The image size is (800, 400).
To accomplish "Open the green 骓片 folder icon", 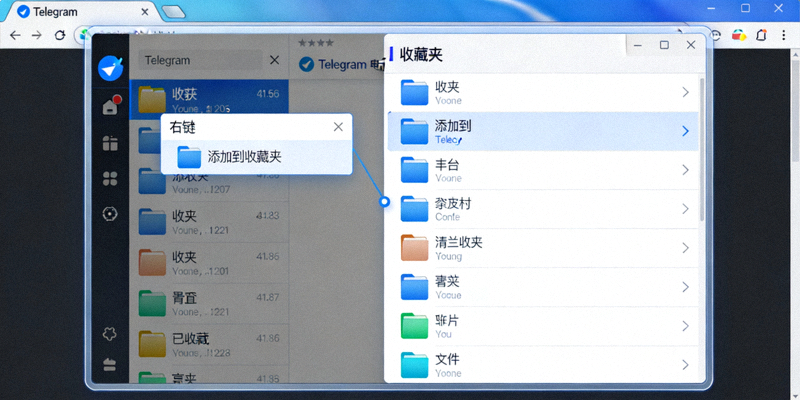I will click(x=414, y=326).
